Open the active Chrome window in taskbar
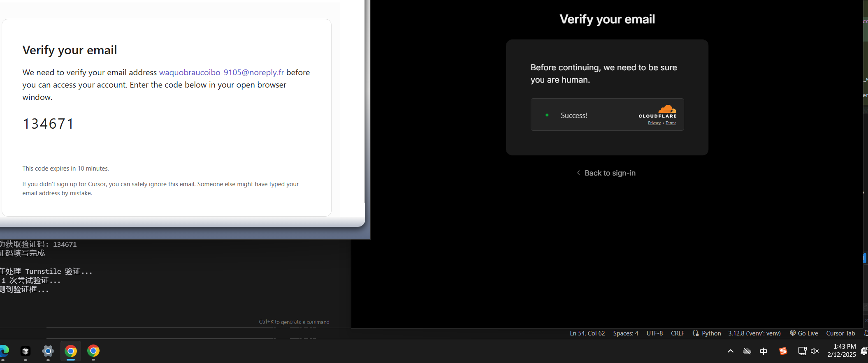Screen dimensions: 868x363 point(71,351)
